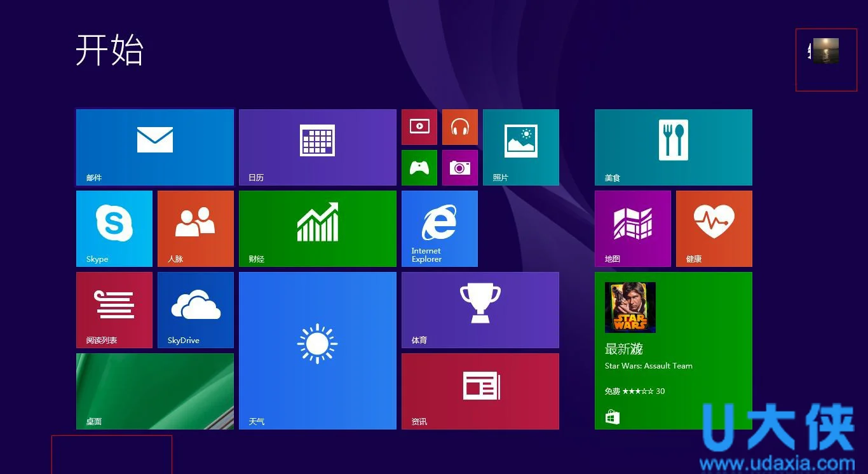
Task: Open SkyDrive cloud storage
Action: (x=195, y=309)
